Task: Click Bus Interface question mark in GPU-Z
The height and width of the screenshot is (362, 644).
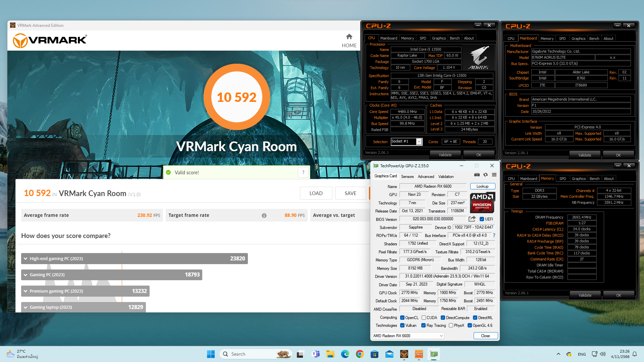Action: point(494,235)
